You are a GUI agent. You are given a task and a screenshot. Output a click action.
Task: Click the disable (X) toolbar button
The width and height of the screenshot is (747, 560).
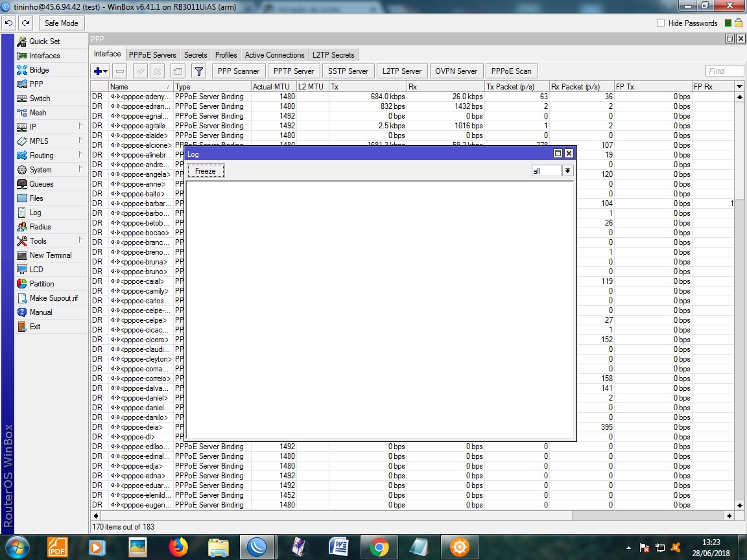pyautogui.click(x=157, y=71)
